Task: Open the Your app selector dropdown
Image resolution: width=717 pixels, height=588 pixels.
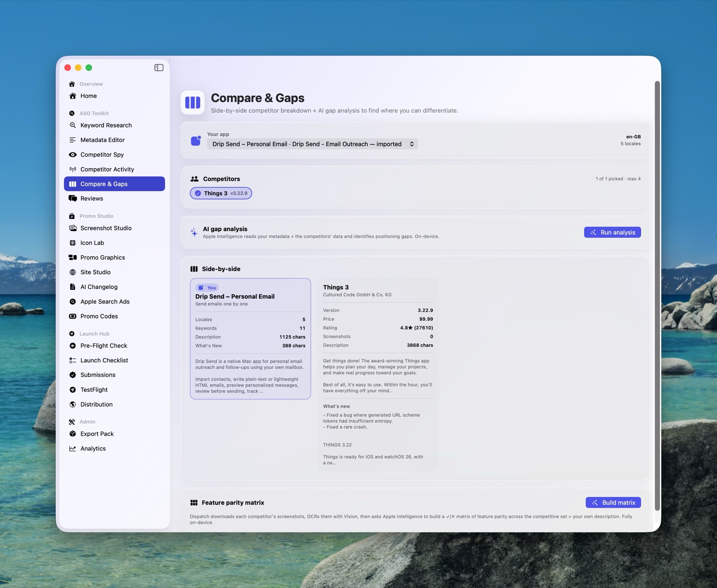Action: click(312, 144)
